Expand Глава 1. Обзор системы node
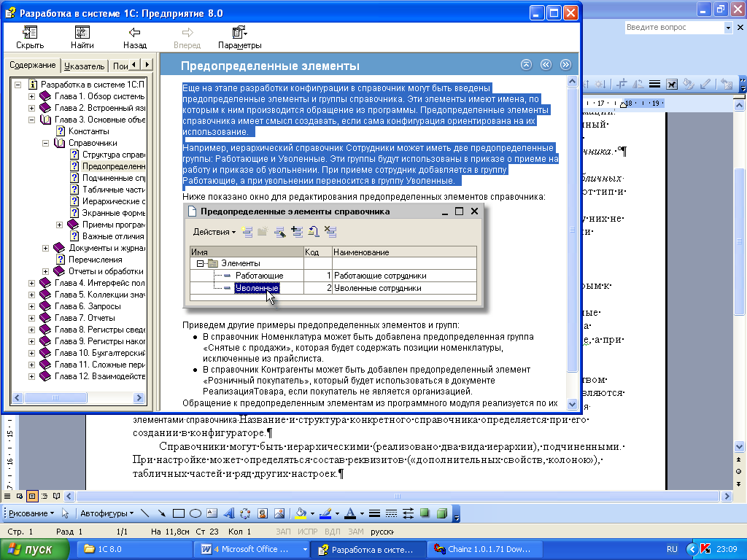Screen dimensions: 747x560 31,96
